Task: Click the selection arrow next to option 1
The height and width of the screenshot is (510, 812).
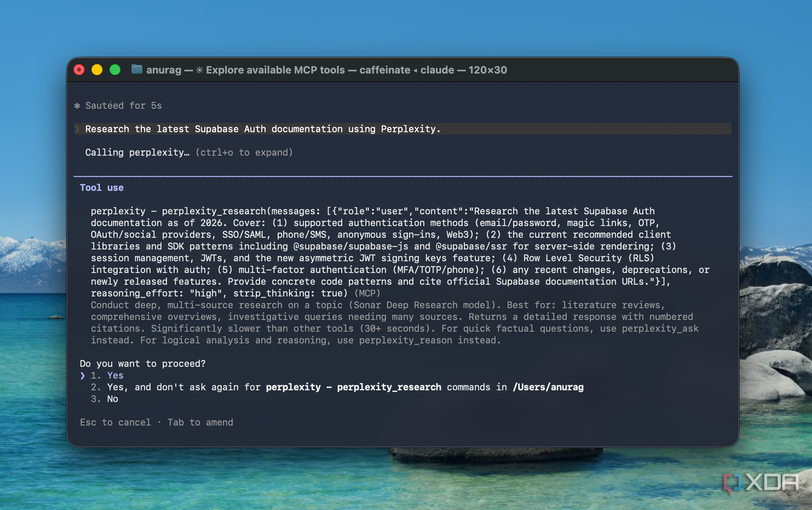Action: point(83,375)
